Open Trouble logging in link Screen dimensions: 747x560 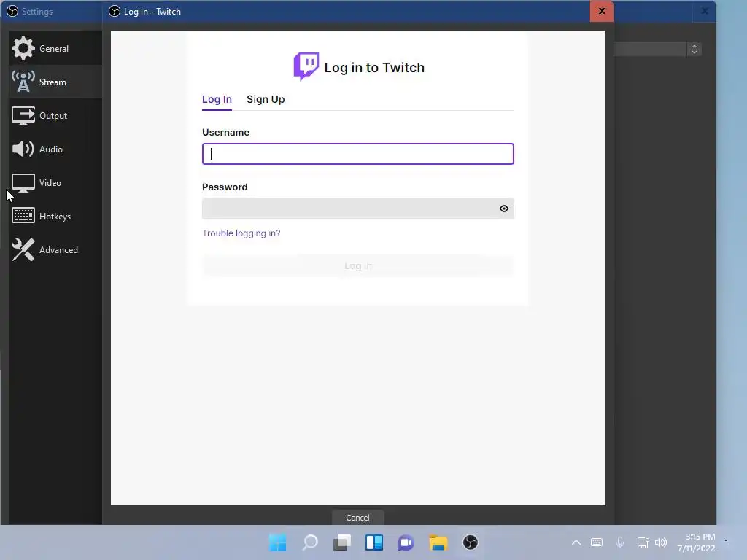241,233
